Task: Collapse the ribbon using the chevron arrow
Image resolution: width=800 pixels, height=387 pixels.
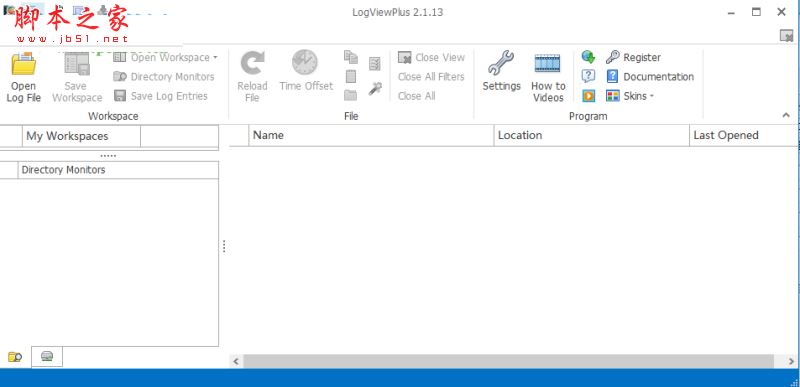Action: pos(786,115)
